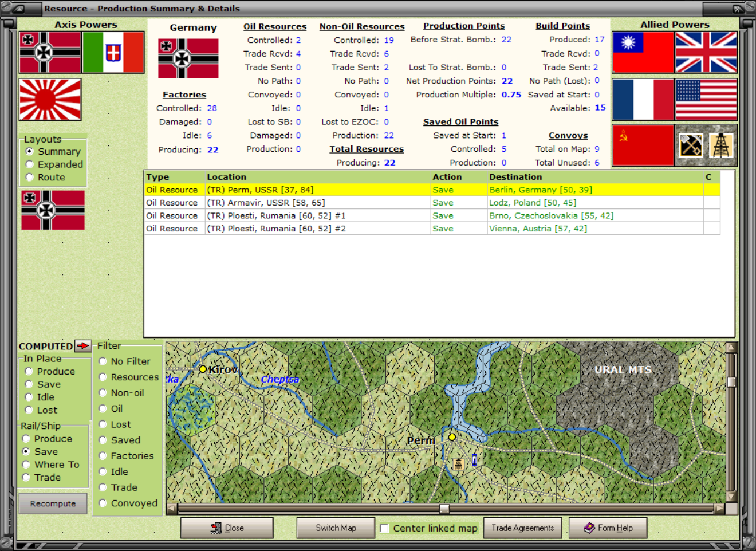Click the oil well icon near Perm
Screen dimensions: 756x551
pos(458,464)
